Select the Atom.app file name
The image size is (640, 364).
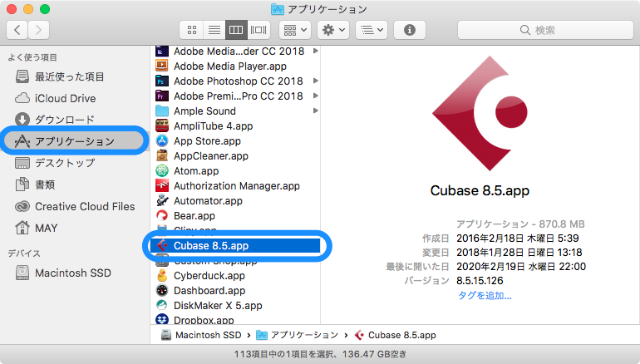coord(196,171)
